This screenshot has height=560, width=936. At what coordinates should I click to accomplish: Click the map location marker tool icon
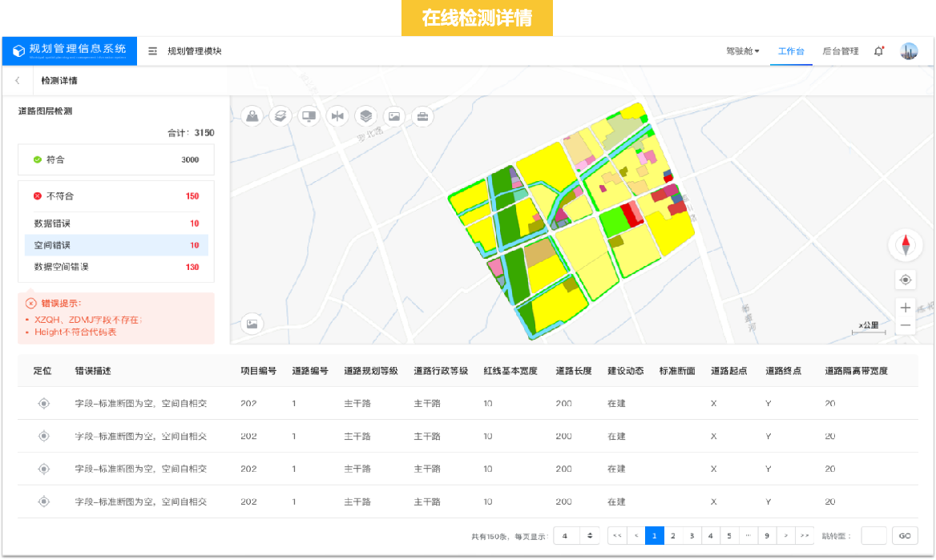253,116
